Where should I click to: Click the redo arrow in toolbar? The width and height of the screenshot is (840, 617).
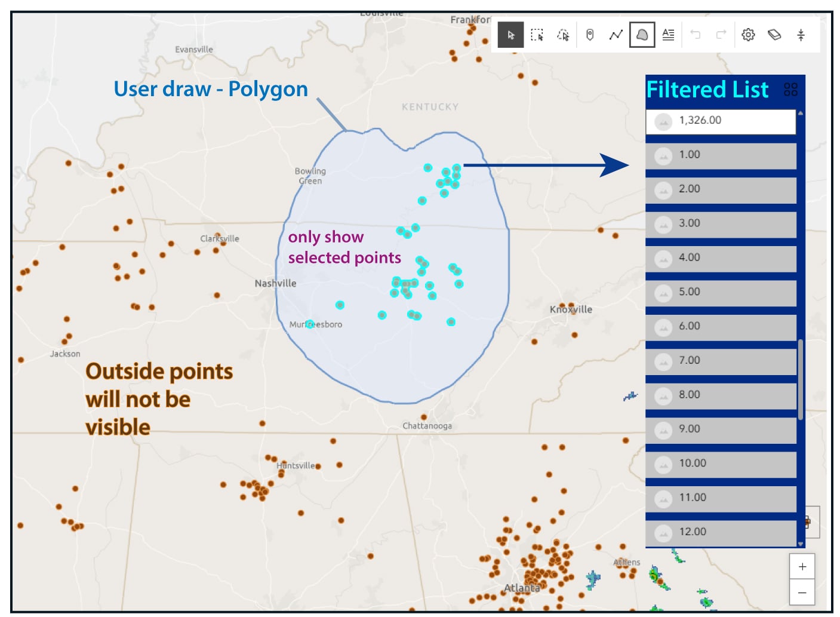coord(721,35)
